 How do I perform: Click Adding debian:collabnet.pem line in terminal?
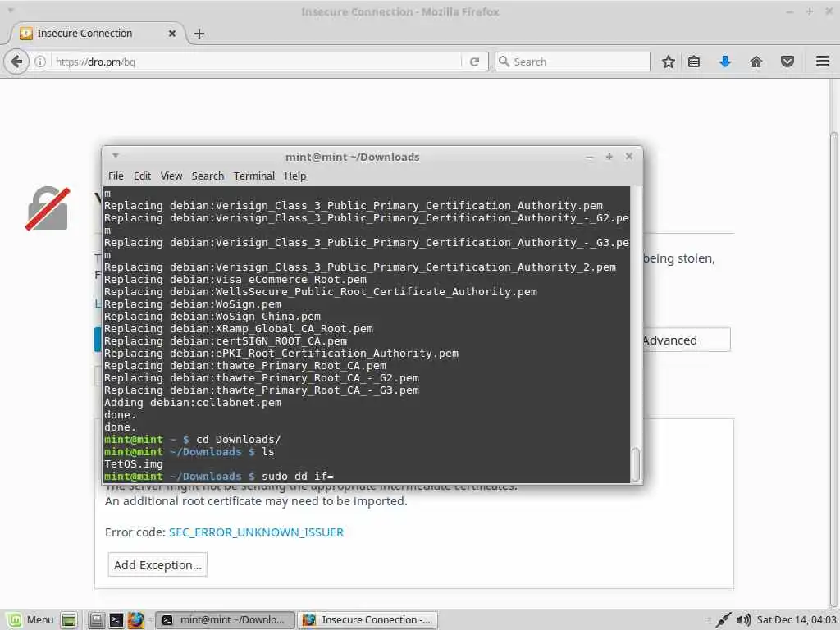point(192,402)
